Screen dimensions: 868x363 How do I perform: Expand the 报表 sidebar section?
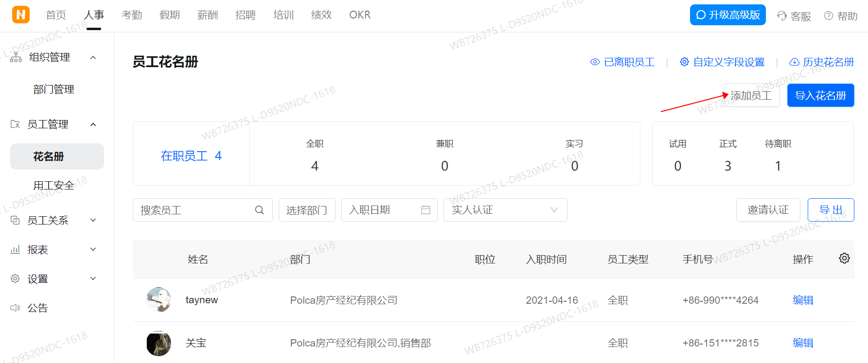point(93,249)
